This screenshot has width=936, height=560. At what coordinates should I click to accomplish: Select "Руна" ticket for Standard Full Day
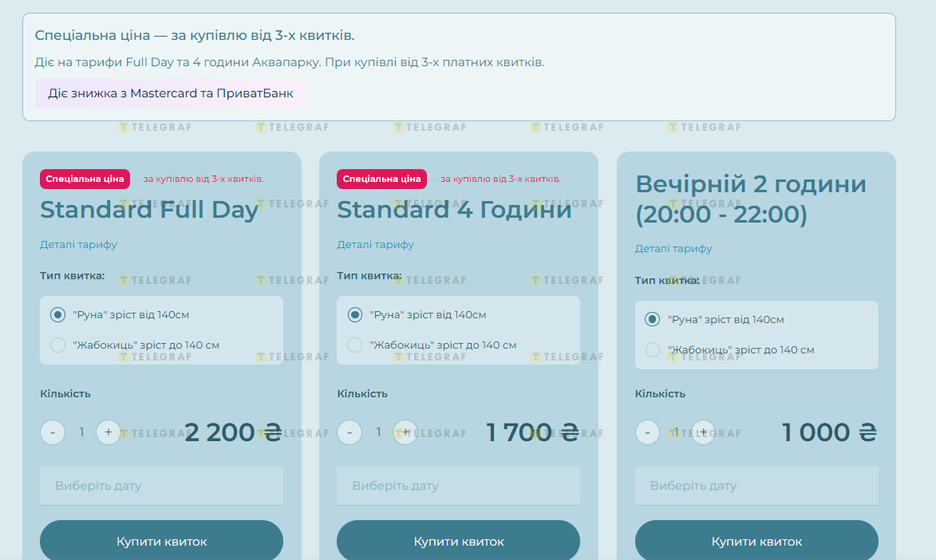point(57,315)
